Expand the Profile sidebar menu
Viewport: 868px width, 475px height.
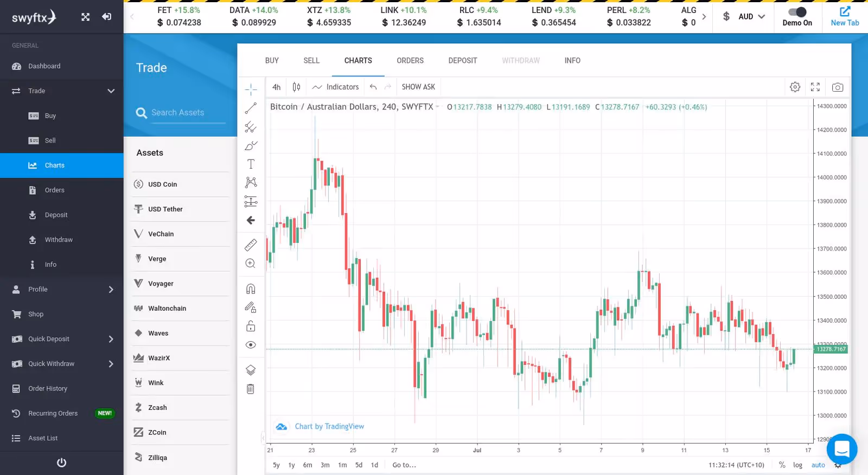111,290
